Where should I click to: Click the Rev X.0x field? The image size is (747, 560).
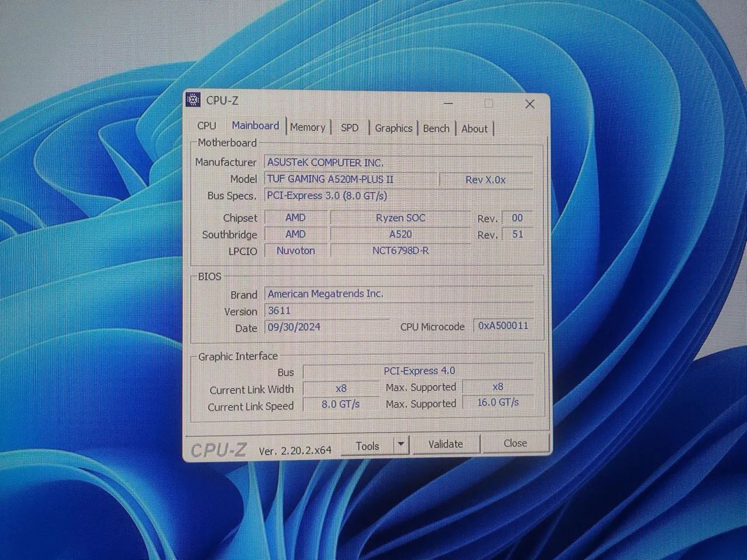tap(486, 180)
